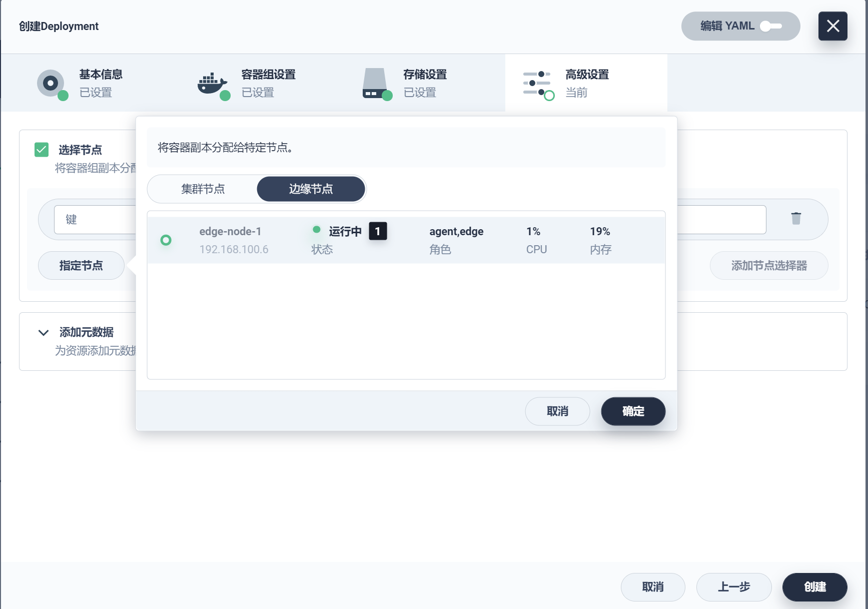The width and height of the screenshot is (868, 609).
Task: Open the 高级设置 sliders icon
Action: 536,83
